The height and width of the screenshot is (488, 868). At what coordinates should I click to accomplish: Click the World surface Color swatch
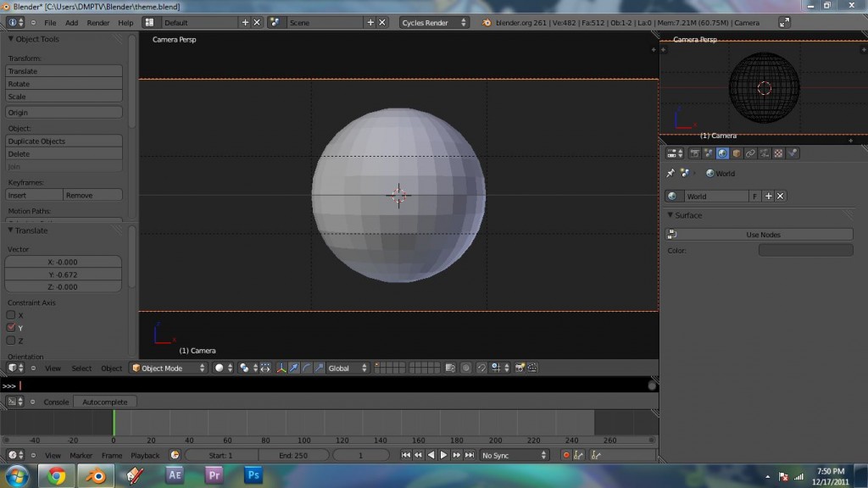[x=805, y=249]
